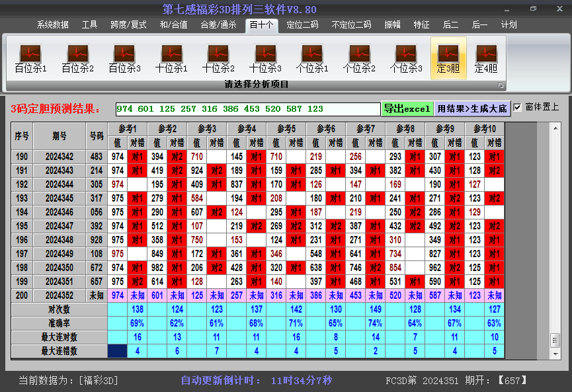Select the 百位杀3 analysis icon

(x=124, y=58)
